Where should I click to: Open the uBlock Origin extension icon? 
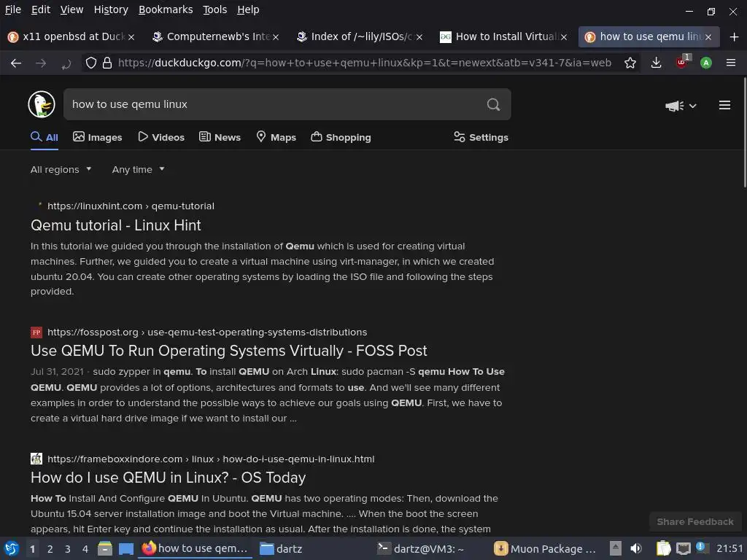pyautogui.click(x=683, y=62)
